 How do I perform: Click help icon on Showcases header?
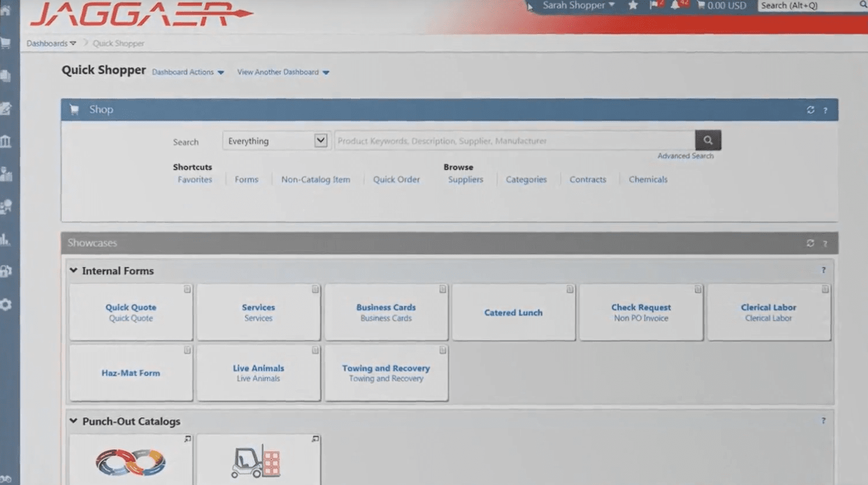[825, 244]
